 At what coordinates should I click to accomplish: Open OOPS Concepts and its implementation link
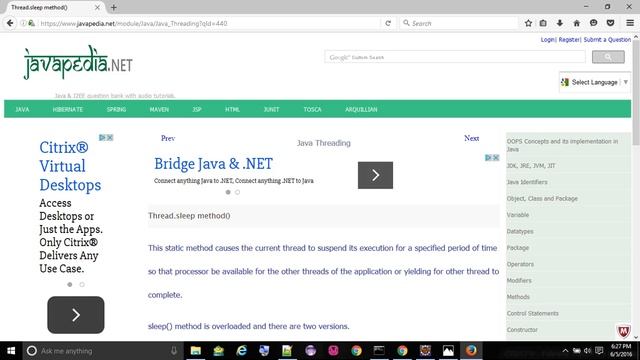tap(562, 145)
